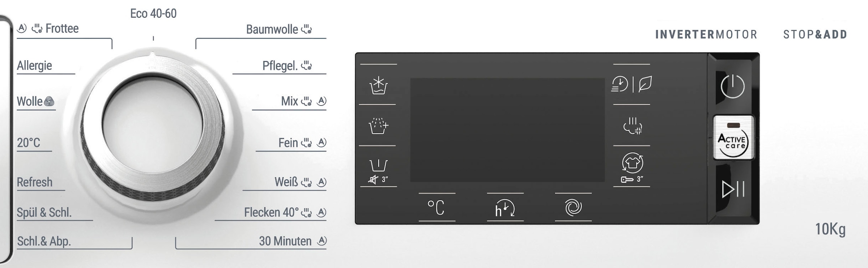Toggle the ActiveCare button
The height and width of the screenshot is (268, 868).
click(733, 138)
